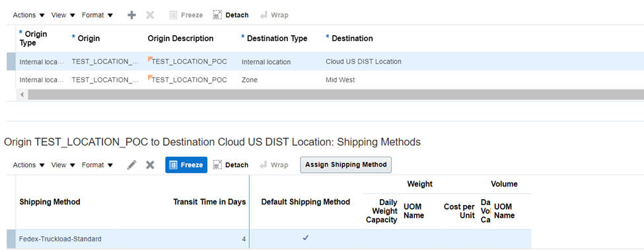Open the Actions menu in shipping methods section
This screenshot has height=250, width=644.
(29, 165)
